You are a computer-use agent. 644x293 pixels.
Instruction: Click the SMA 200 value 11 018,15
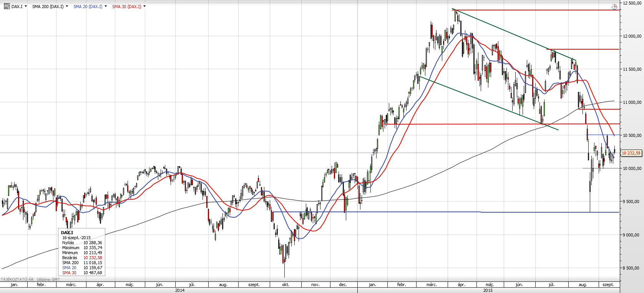point(93,263)
